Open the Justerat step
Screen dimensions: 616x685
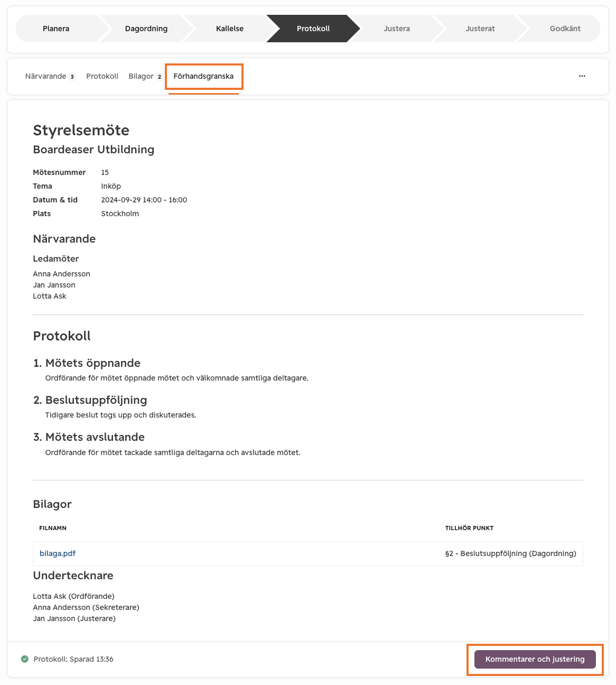pyautogui.click(x=480, y=29)
